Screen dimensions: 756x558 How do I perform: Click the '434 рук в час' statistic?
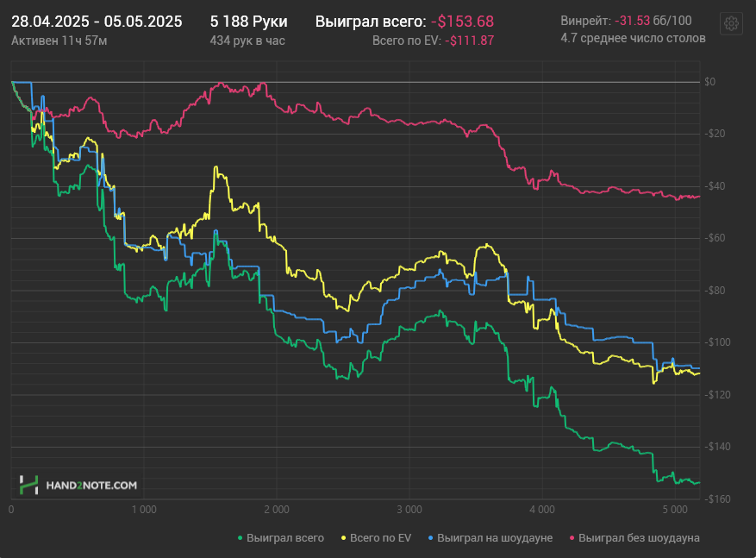click(x=247, y=41)
